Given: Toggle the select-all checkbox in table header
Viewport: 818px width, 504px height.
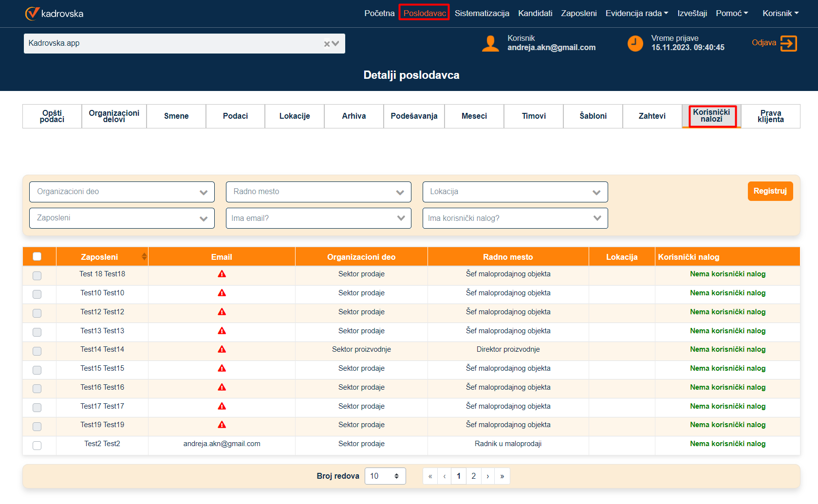Looking at the screenshot, I should point(37,257).
